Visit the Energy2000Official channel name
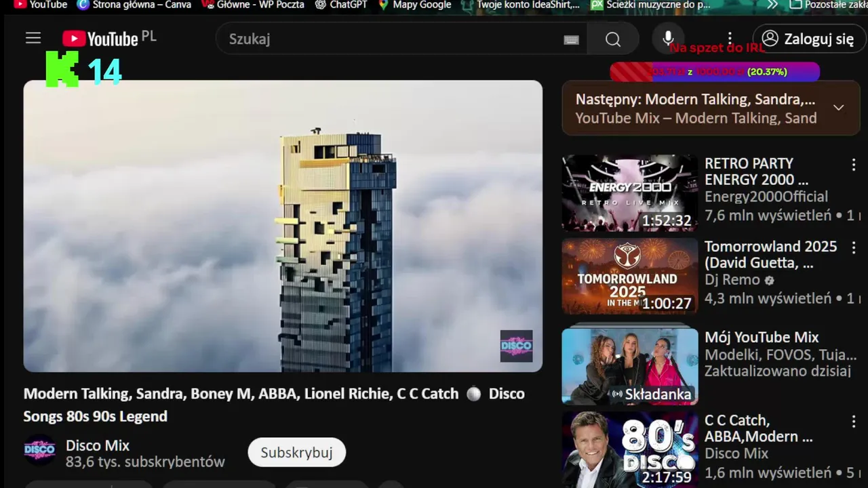The height and width of the screenshot is (488, 868). pyautogui.click(x=766, y=197)
